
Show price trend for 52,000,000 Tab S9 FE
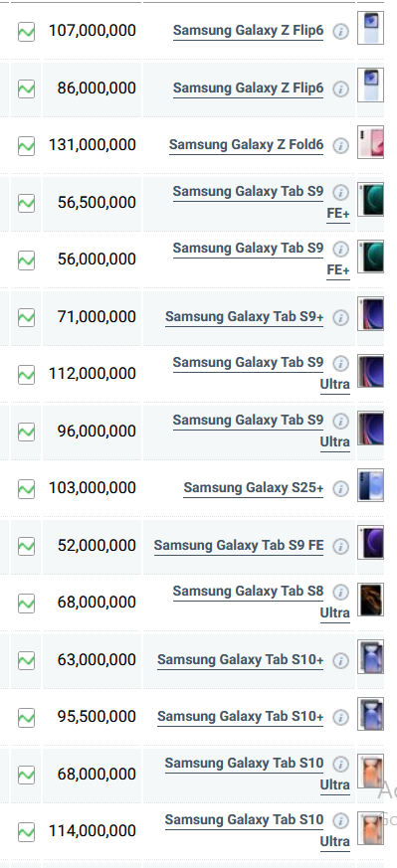26,547
